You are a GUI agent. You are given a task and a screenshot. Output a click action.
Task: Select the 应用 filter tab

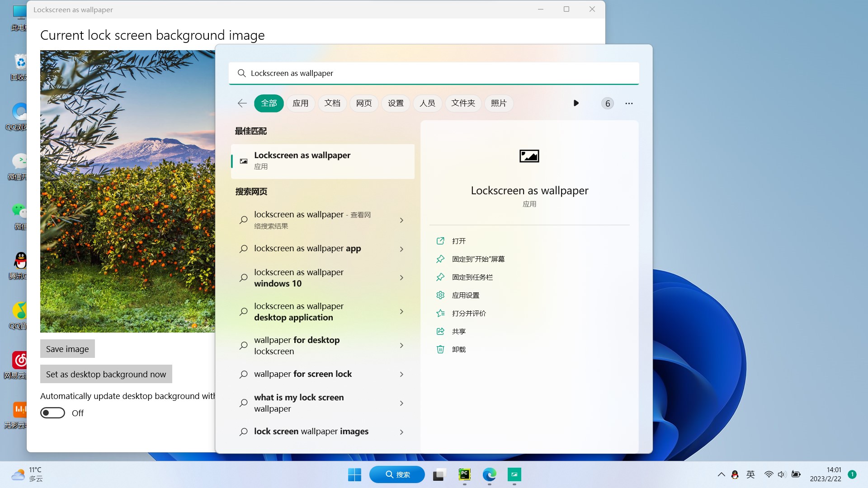301,103
